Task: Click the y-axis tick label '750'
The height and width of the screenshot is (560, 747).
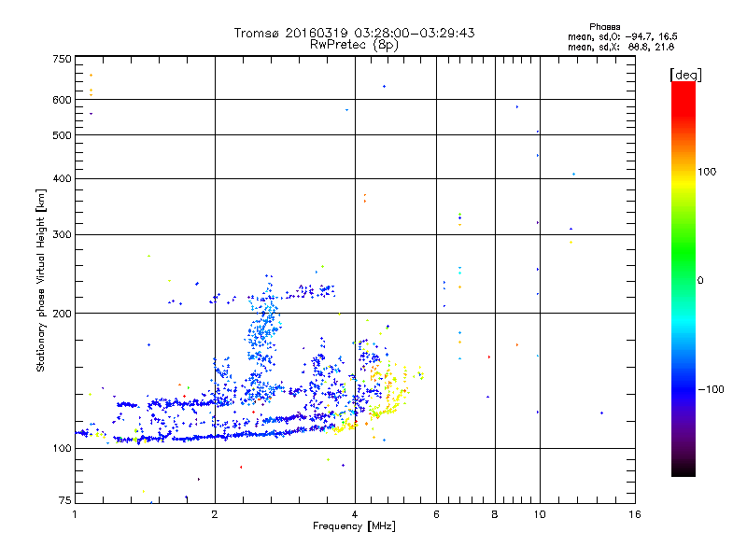Action: click(x=62, y=59)
